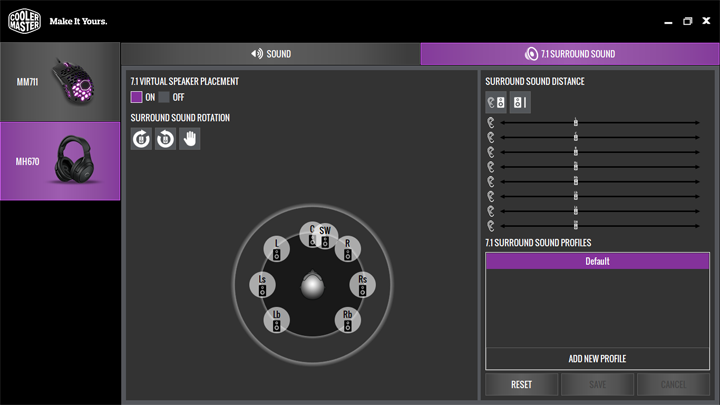The height and width of the screenshot is (405, 720).
Task: Click Add New Profile
Action: [x=598, y=359]
